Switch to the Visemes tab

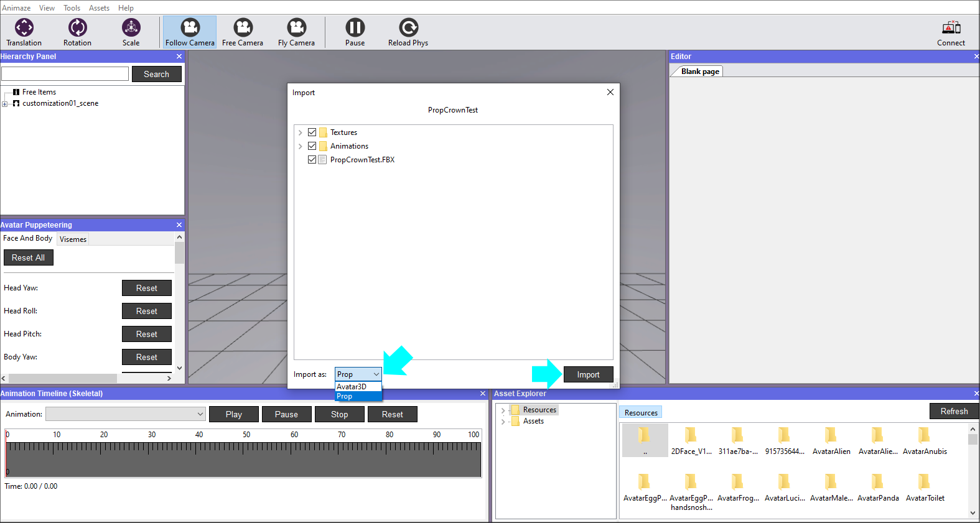click(73, 239)
